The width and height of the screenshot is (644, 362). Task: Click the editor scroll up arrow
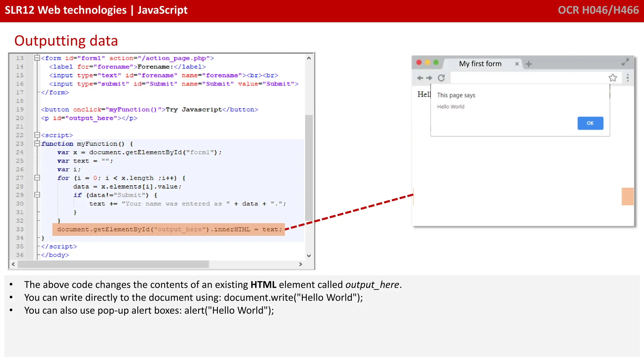tap(309, 58)
